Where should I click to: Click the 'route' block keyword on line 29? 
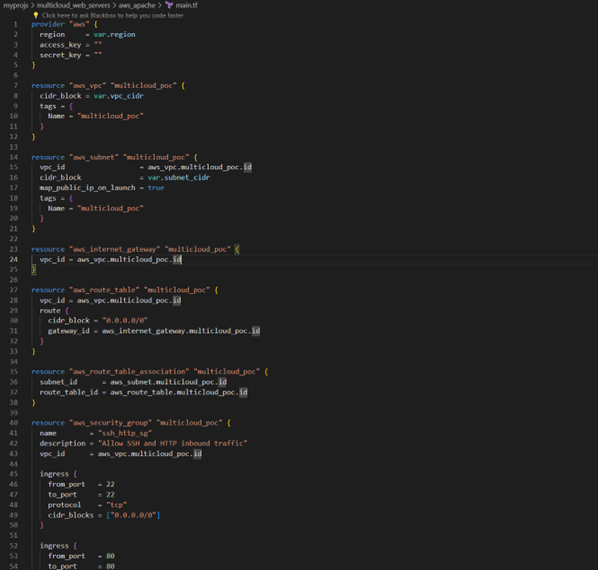50,311
